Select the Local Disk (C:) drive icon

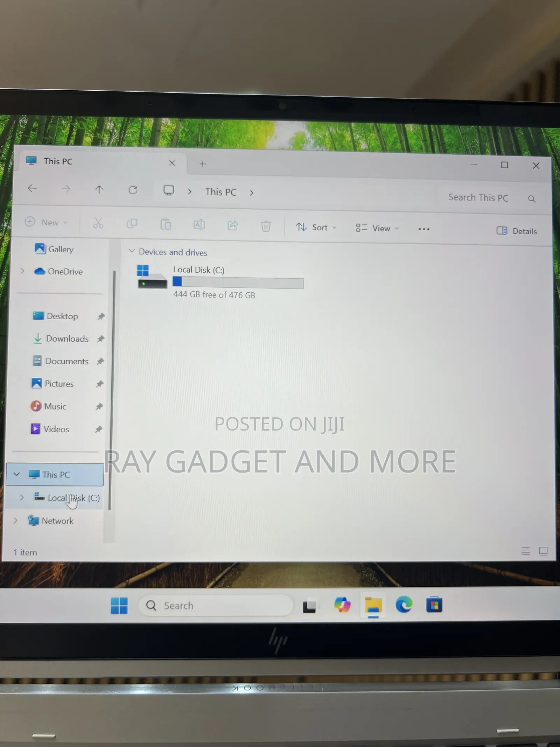click(152, 276)
